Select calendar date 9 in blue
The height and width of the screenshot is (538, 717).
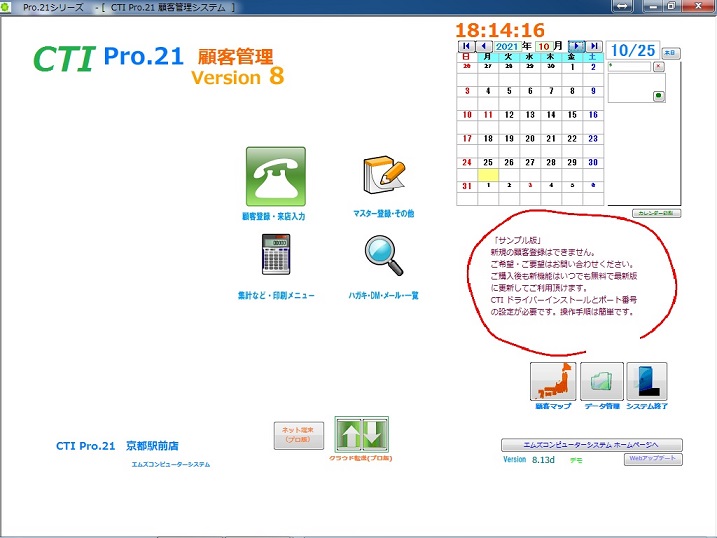tap(593, 91)
